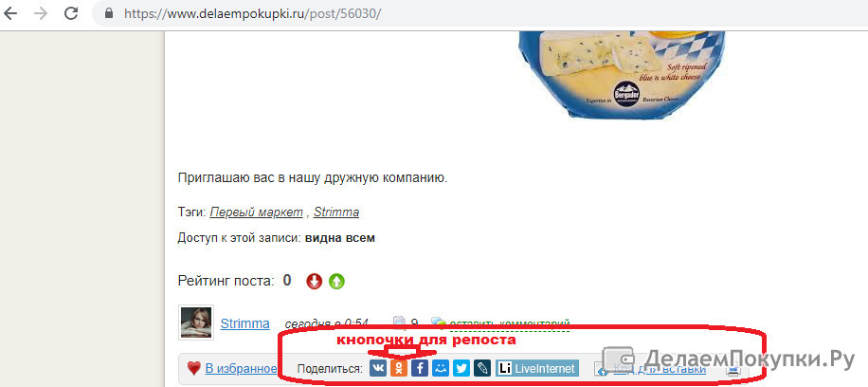Click the red heart favorites icon
The image size is (868, 387).
pyautogui.click(x=193, y=368)
